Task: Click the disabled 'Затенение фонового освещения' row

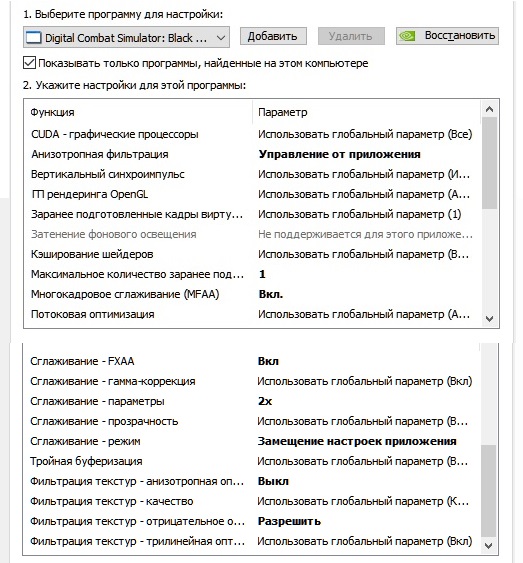Action: (x=252, y=234)
